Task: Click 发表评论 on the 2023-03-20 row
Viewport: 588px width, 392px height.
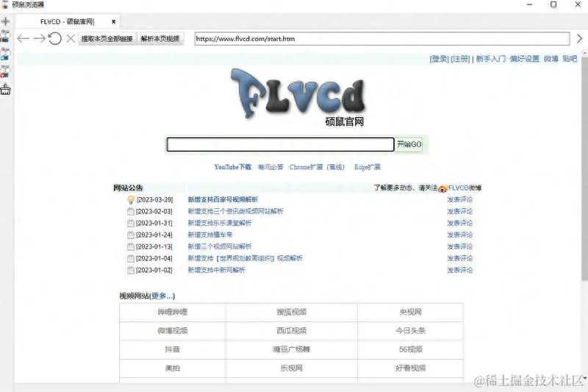Action: pyautogui.click(x=460, y=199)
